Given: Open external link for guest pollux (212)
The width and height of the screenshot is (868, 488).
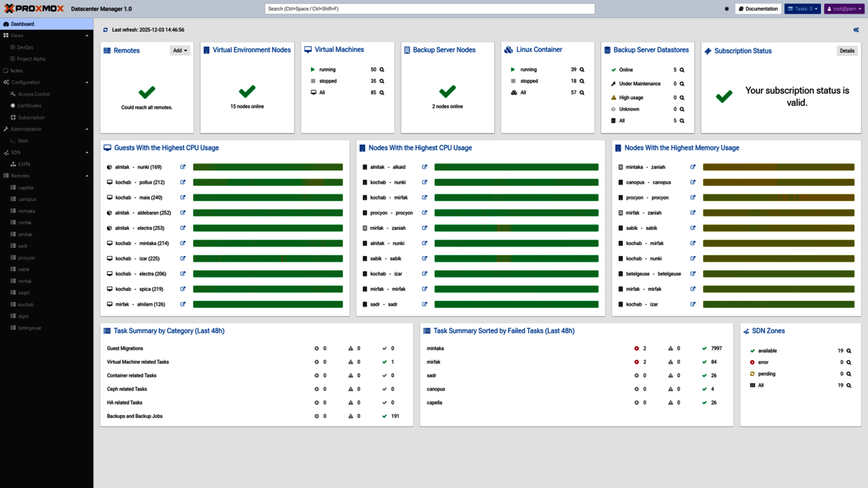Looking at the screenshot, I should pyautogui.click(x=183, y=182).
